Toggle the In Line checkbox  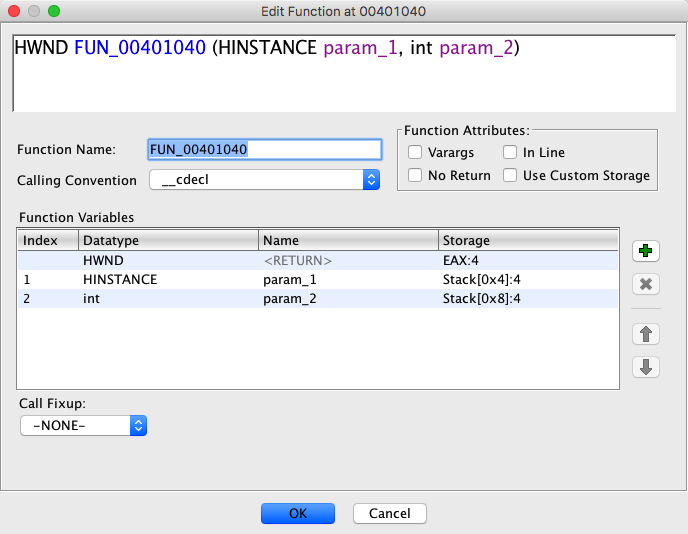[510, 153]
